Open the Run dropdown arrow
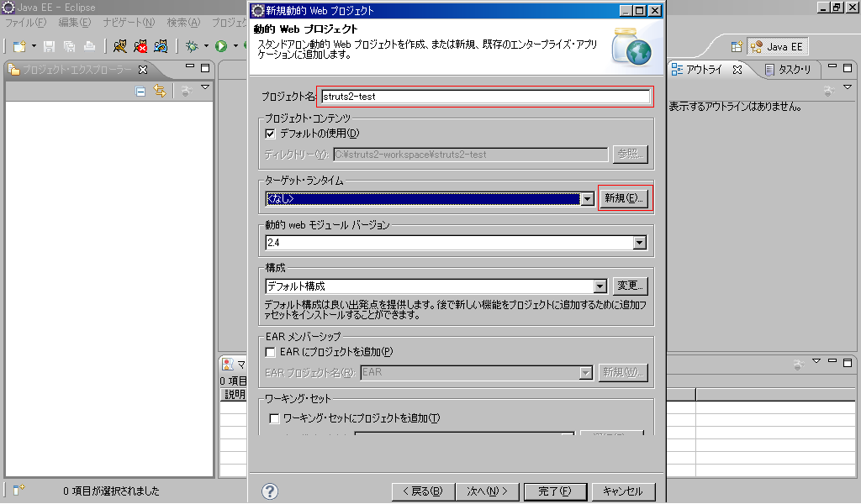This screenshot has width=861, height=504. pos(235,46)
